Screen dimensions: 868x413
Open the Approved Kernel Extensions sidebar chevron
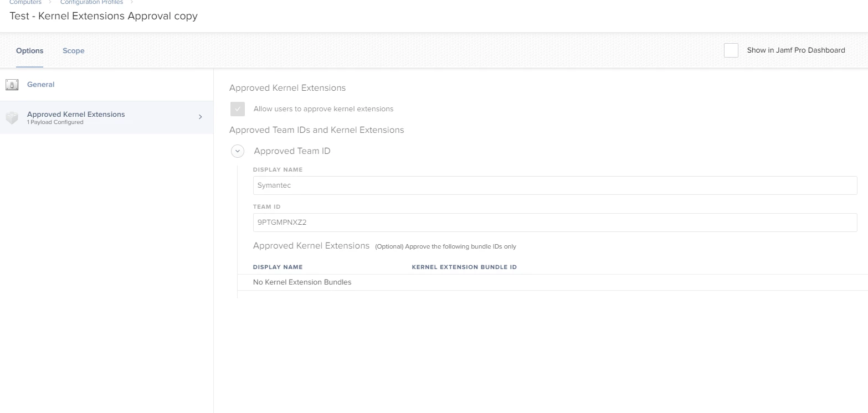201,117
